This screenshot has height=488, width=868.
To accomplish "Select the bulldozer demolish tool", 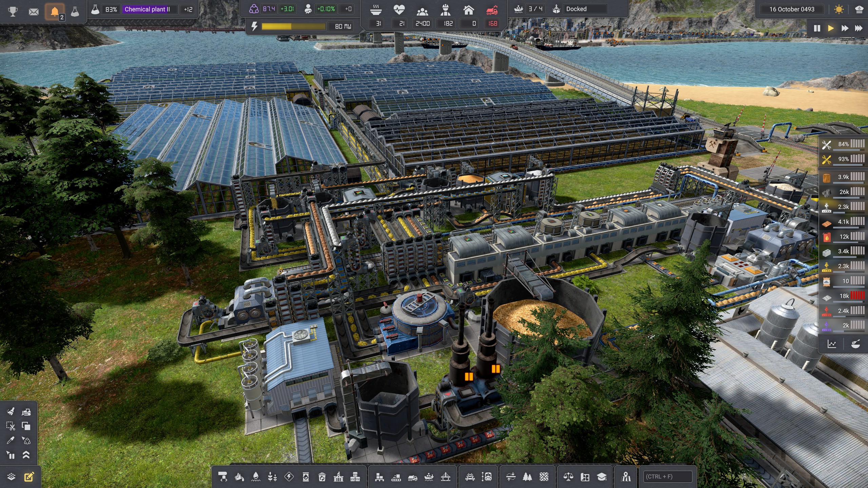I will point(26,412).
